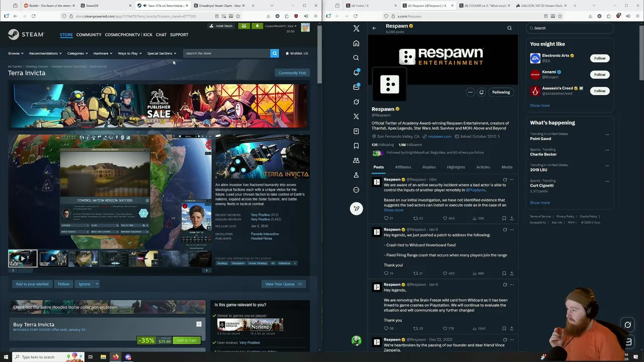The image size is (644, 362).
Task: Follow Electronic Arts on X
Action: pos(600,58)
